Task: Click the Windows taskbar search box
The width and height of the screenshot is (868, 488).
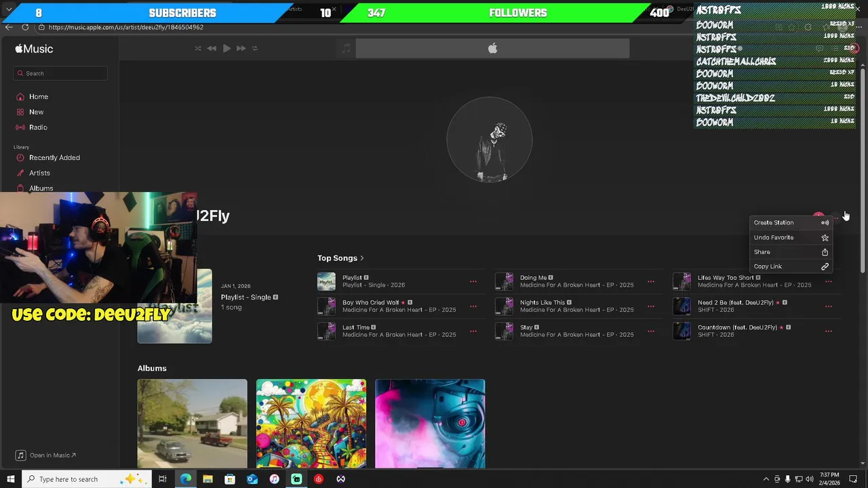Action: (87, 479)
